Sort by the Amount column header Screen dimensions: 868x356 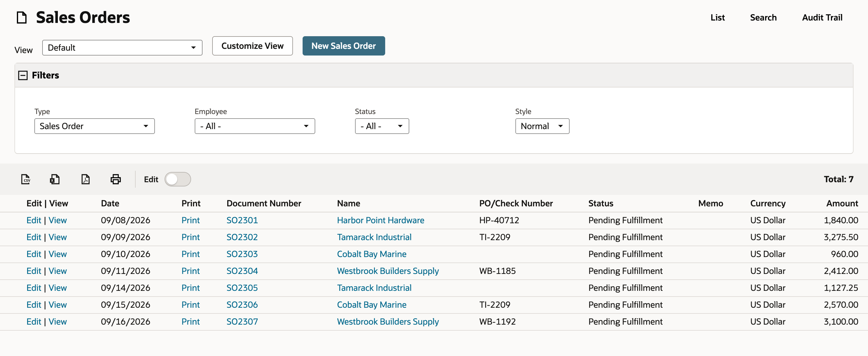click(x=842, y=203)
